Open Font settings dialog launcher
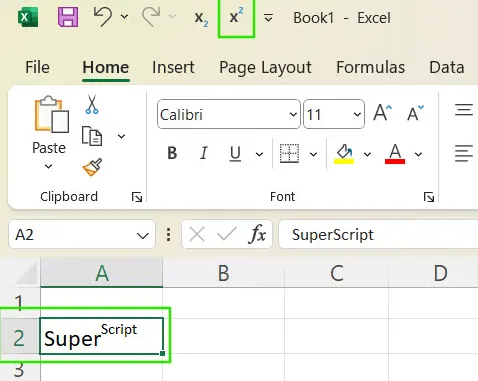This screenshot has width=478, height=381. click(429, 197)
